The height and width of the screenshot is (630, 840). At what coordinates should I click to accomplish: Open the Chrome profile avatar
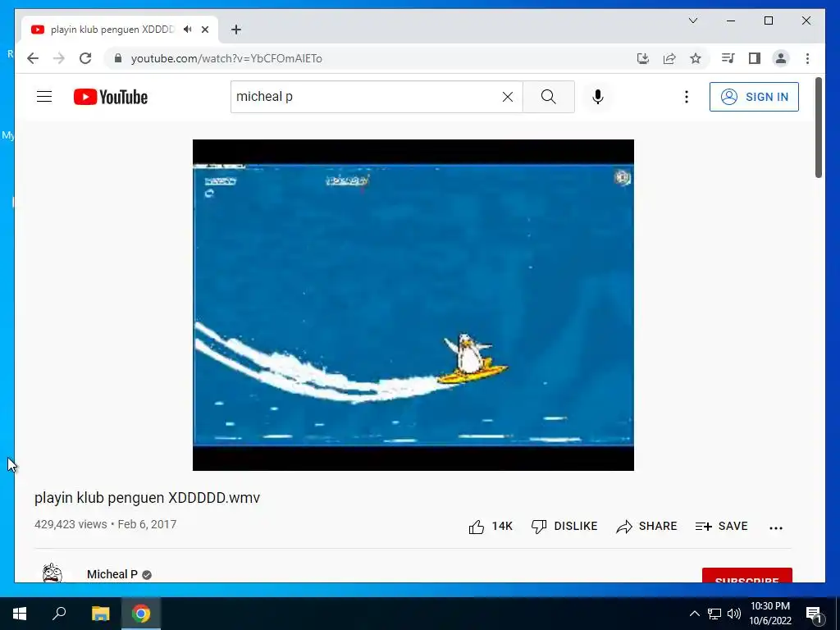[x=781, y=58]
